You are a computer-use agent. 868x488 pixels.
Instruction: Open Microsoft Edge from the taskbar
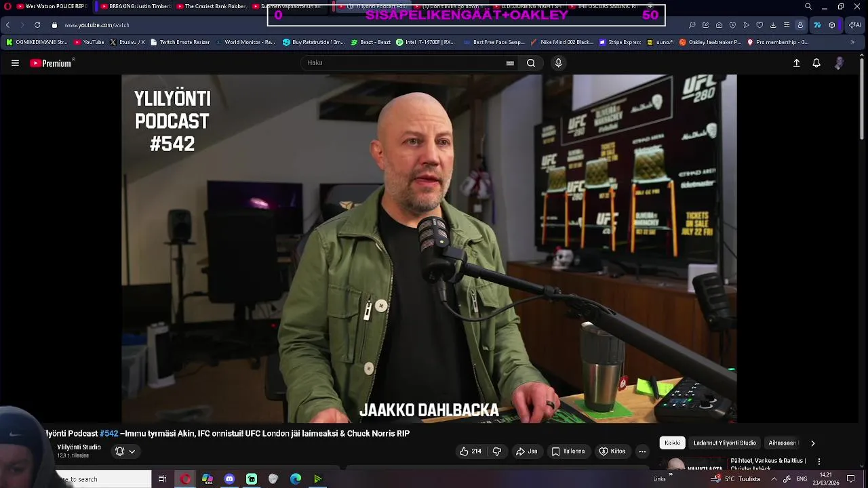[296, 479]
